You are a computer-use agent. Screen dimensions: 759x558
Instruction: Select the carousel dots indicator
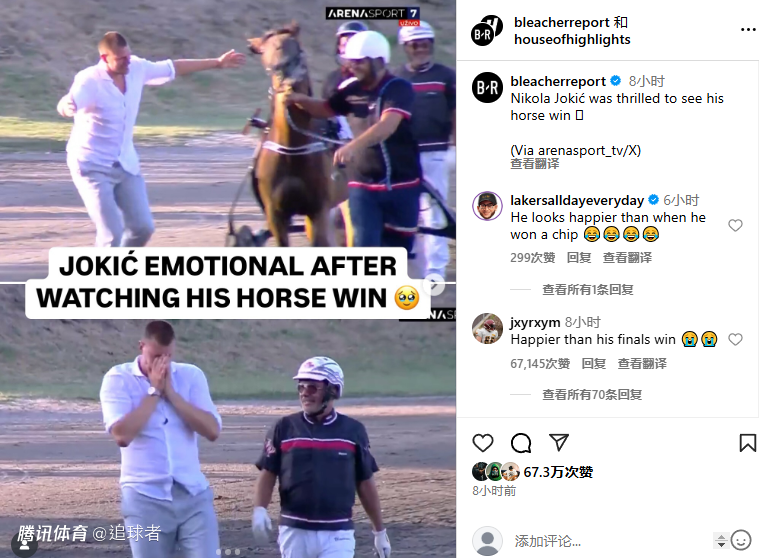[x=228, y=552]
